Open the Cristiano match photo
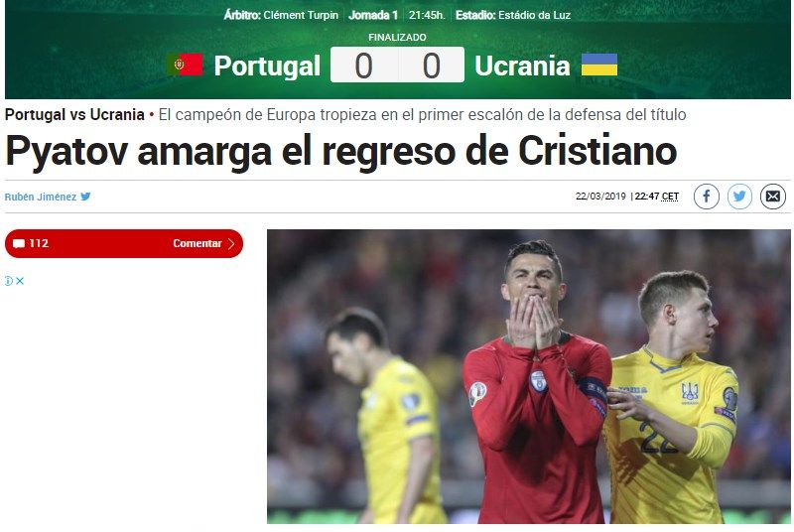Viewport: 794px width, 532px height. (529, 376)
